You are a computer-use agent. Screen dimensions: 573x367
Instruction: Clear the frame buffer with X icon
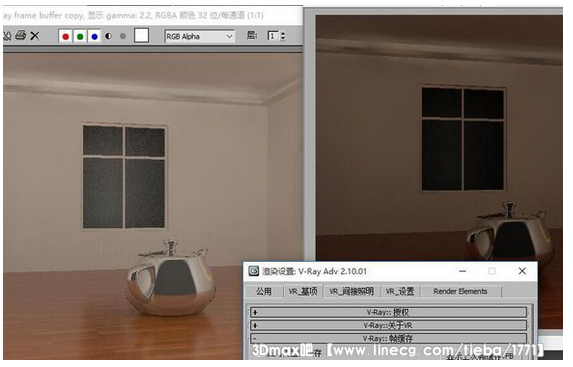pos(35,36)
